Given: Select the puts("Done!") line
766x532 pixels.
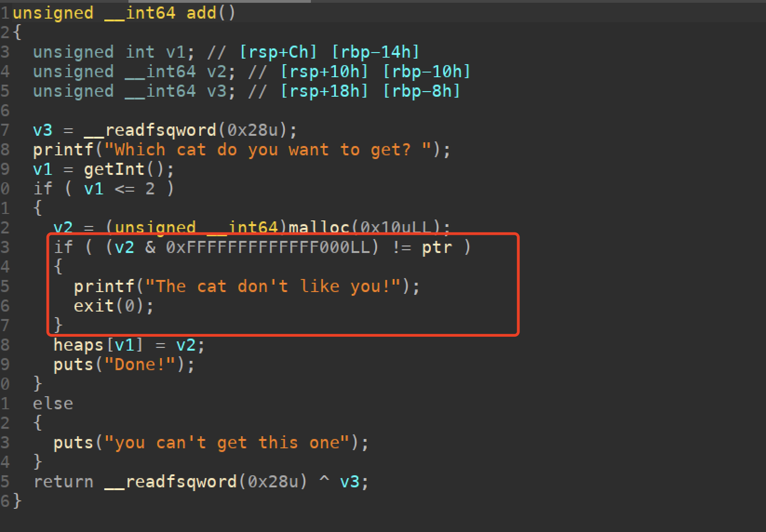Looking at the screenshot, I should tap(124, 364).
